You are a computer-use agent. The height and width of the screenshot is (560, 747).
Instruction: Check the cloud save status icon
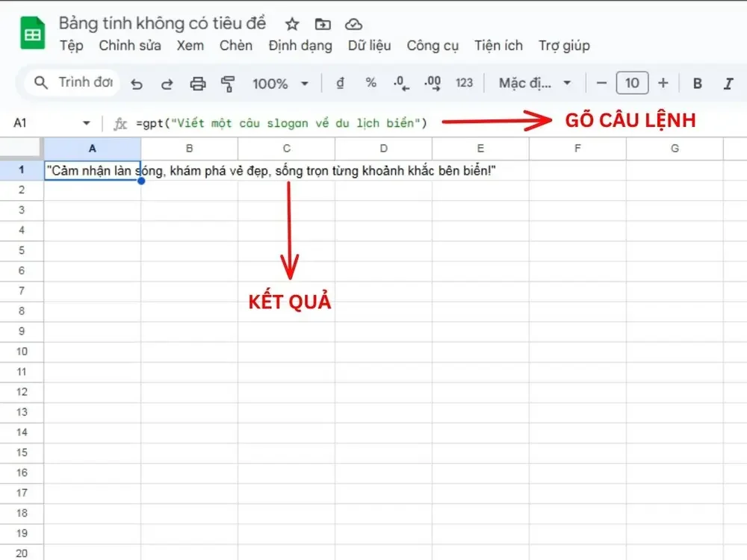tap(353, 24)
